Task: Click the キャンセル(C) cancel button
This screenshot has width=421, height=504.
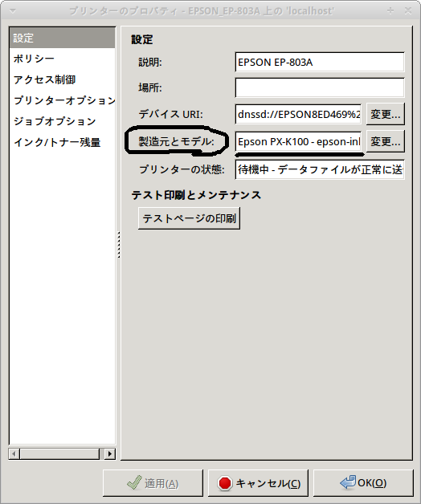Action: 258,483
